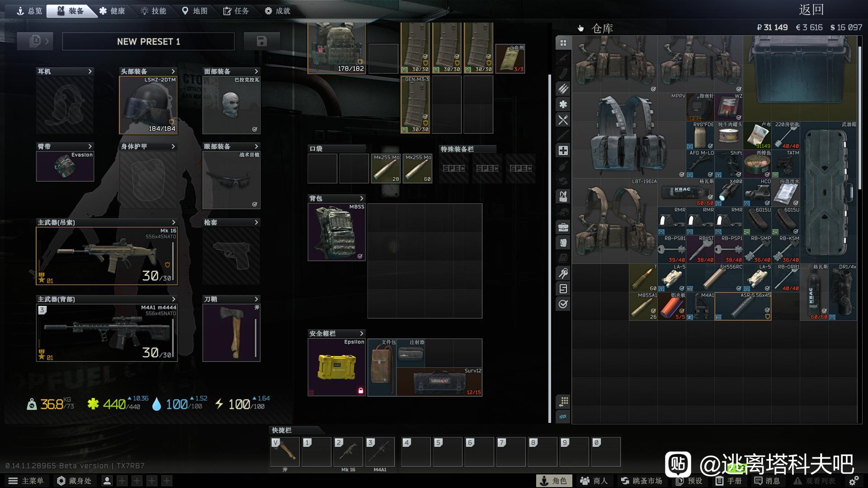Viewport: 868px width, 488px height.
Task: Select the Surv12 kit in secure container
Action: (x=439, y=382)
